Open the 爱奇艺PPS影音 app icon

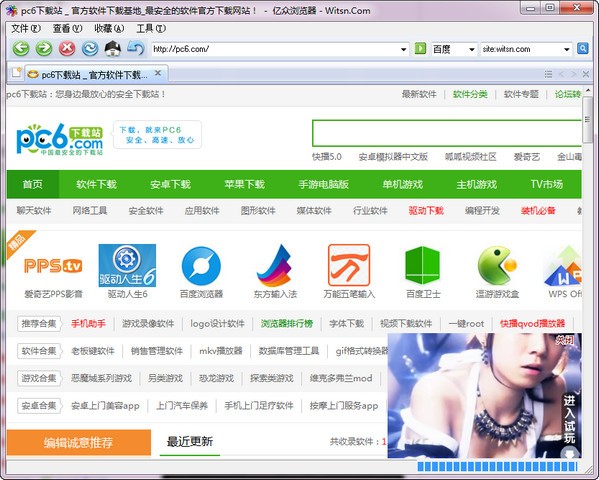coord(53,266)
